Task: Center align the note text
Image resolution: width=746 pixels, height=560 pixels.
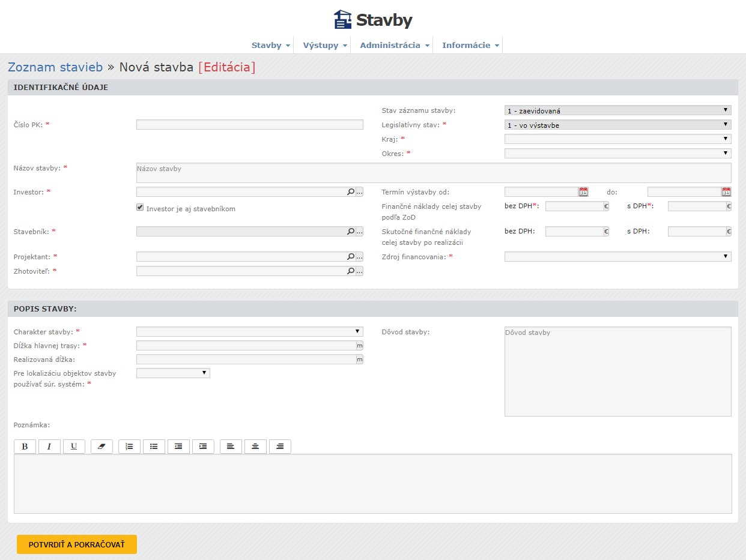Action: tap(255, 447)
